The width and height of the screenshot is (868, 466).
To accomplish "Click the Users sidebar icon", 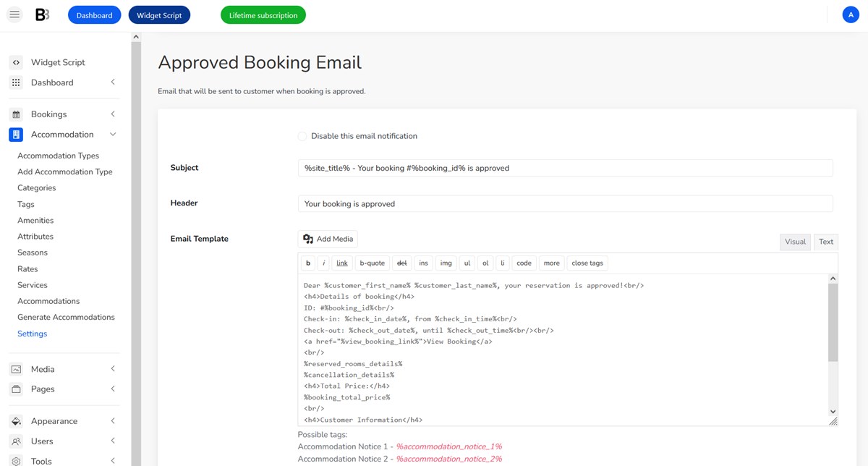I will 16,441.
